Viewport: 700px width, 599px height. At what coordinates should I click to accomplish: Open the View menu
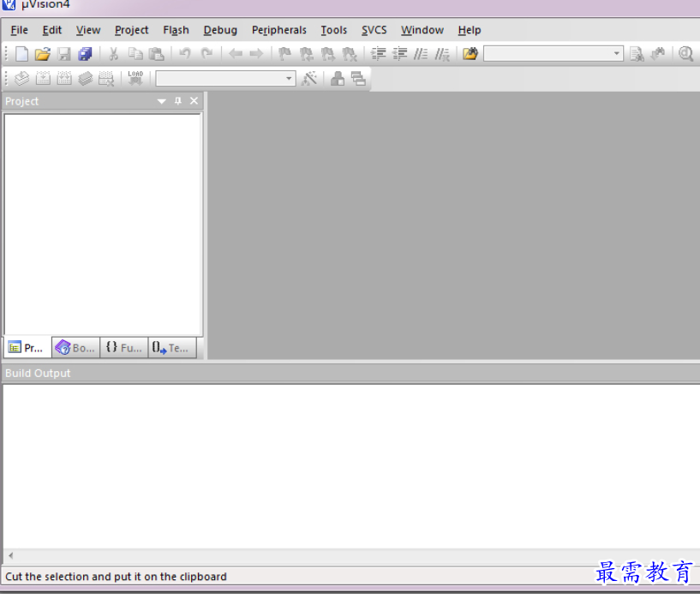coord(88,30)
